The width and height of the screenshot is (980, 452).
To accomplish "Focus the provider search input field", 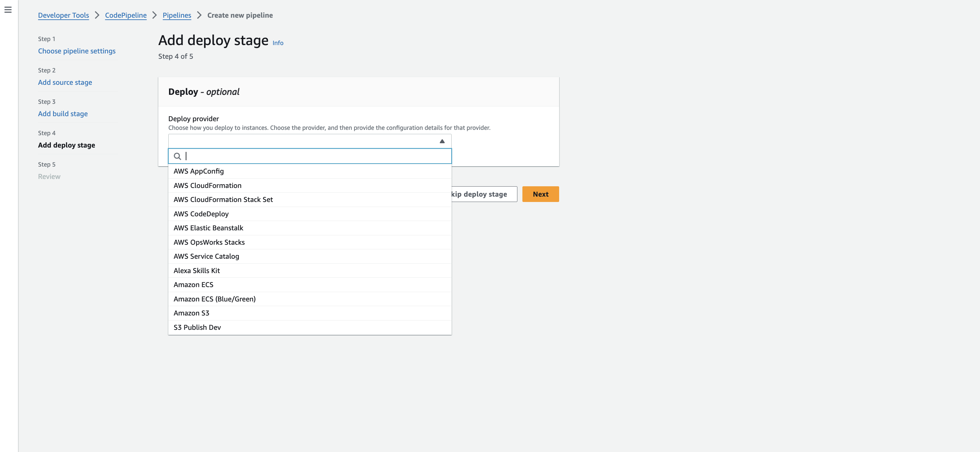I will click(x=316, y=156).
